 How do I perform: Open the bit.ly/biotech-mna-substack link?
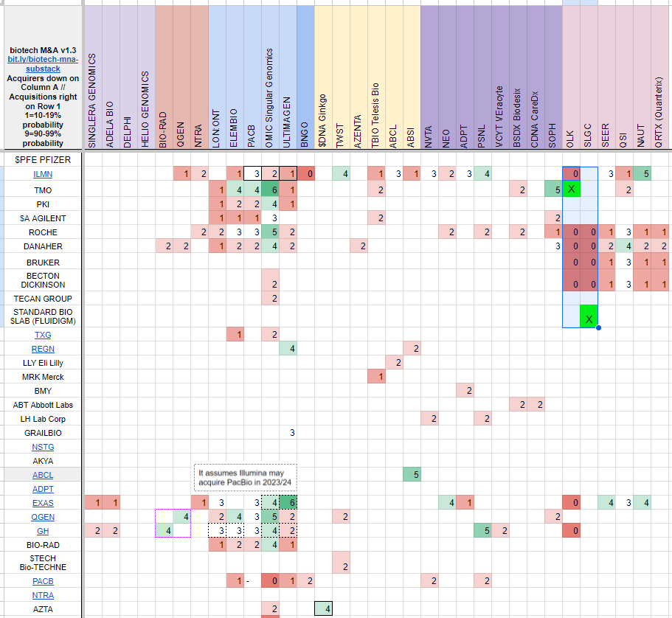tap(43, 64)
